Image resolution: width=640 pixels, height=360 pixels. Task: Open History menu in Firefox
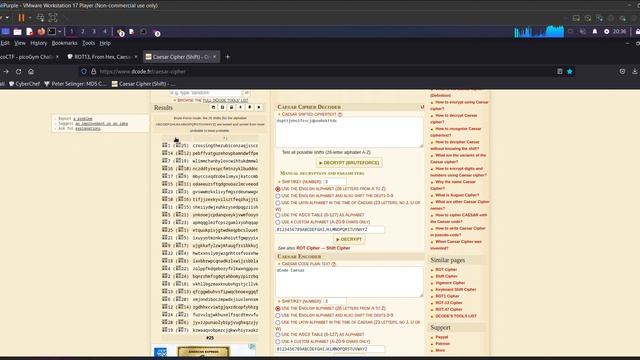coord(38,43)
